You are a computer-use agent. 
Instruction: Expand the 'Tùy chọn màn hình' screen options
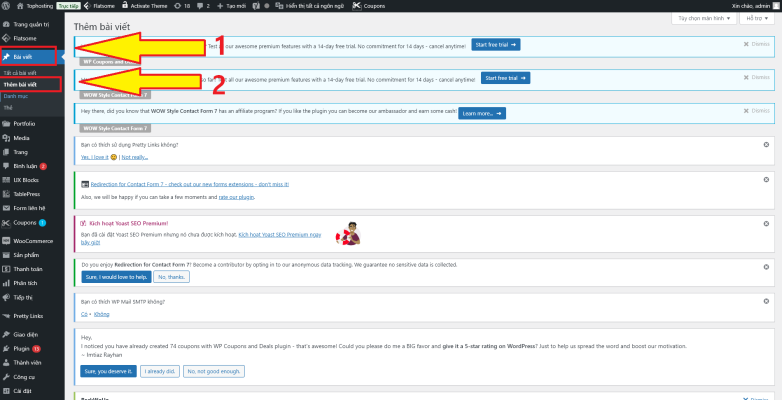coord(698,18)
